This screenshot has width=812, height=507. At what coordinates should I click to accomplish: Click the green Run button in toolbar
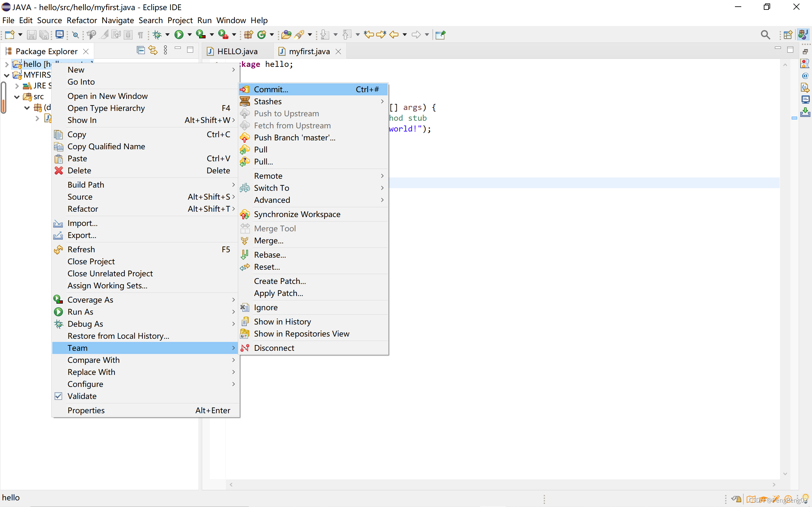pyautogui.click(x=179, y=35)
